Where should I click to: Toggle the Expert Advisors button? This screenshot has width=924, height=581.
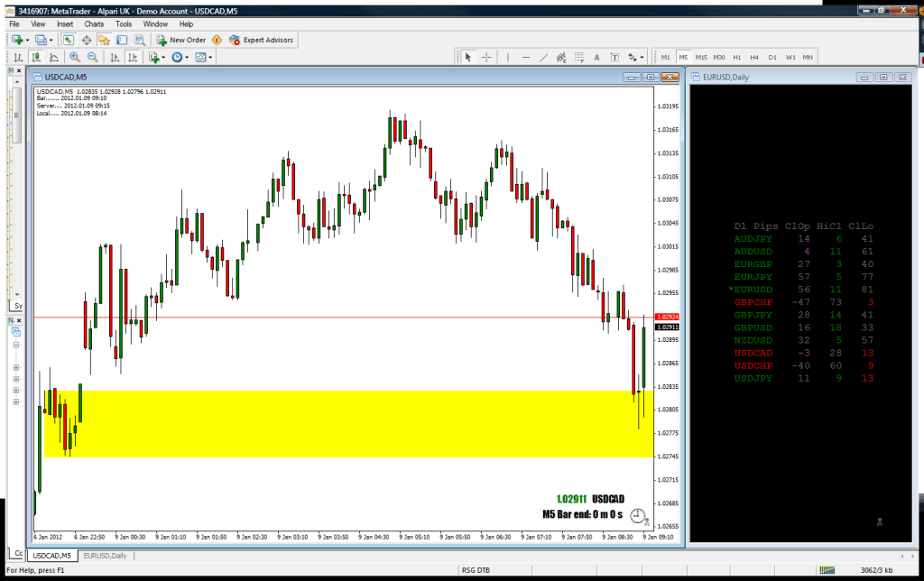261,40
